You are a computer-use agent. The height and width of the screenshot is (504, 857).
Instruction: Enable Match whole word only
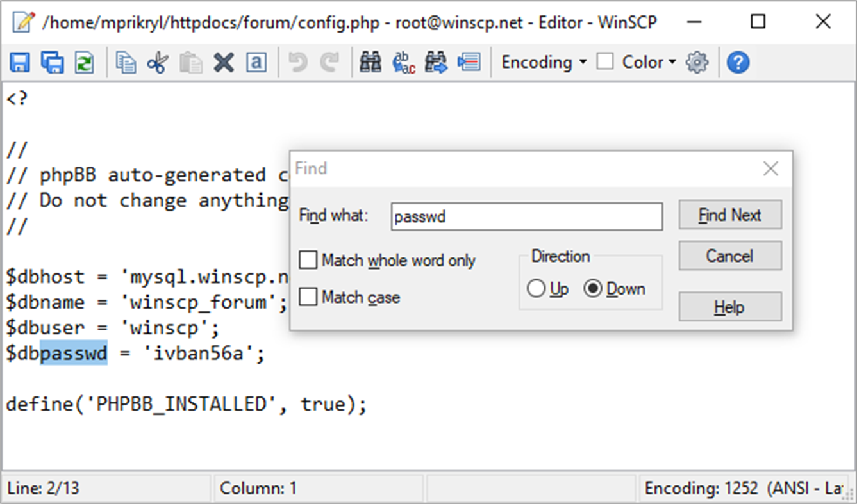pos(308,260)
